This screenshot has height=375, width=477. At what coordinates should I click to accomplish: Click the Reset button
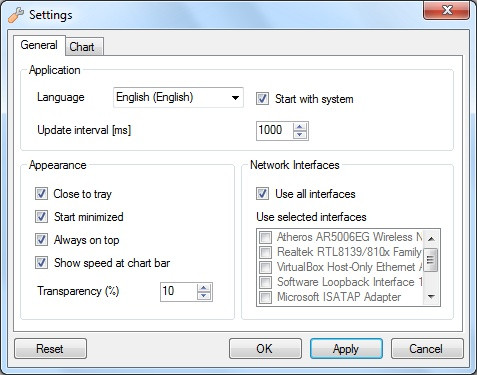(x=50, y=349)
